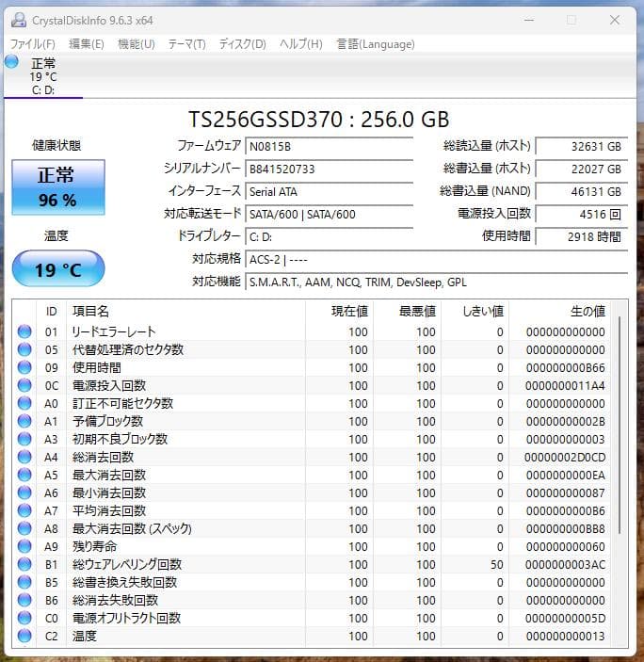Screen dimensions: 644x662
Task: Open the ファイル(F) menu
Action: click(x=33, y=44)
